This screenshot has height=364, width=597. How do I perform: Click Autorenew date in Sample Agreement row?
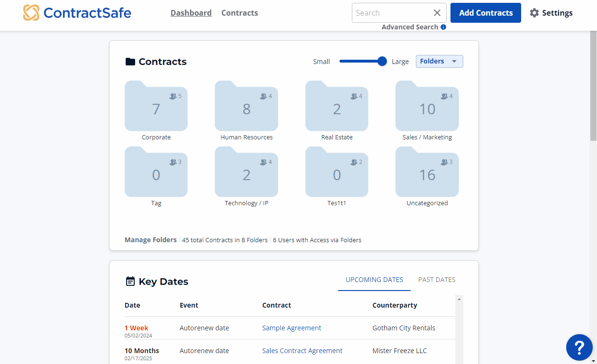(204, 328)
